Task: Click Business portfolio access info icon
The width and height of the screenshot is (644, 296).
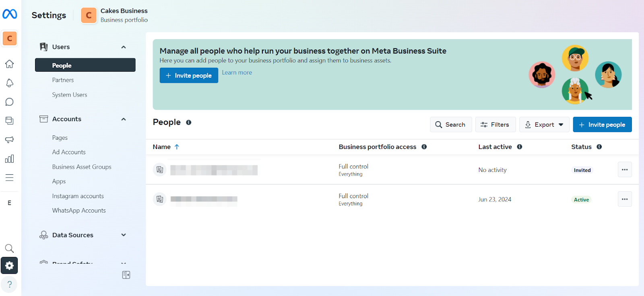Action: coord(424,147)
